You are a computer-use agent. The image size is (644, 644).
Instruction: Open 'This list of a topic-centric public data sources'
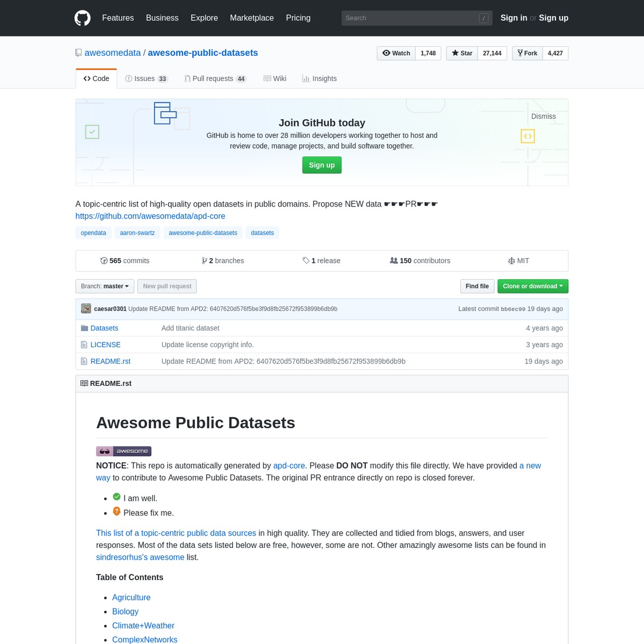point(176,533)
